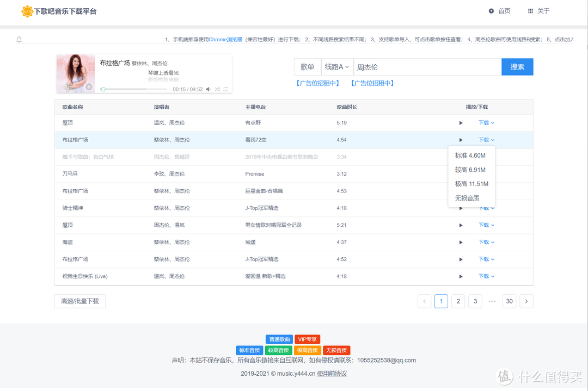The image size is (588, 391).
Task: Click song name 刀马旦
Action: tap(70, 174)
